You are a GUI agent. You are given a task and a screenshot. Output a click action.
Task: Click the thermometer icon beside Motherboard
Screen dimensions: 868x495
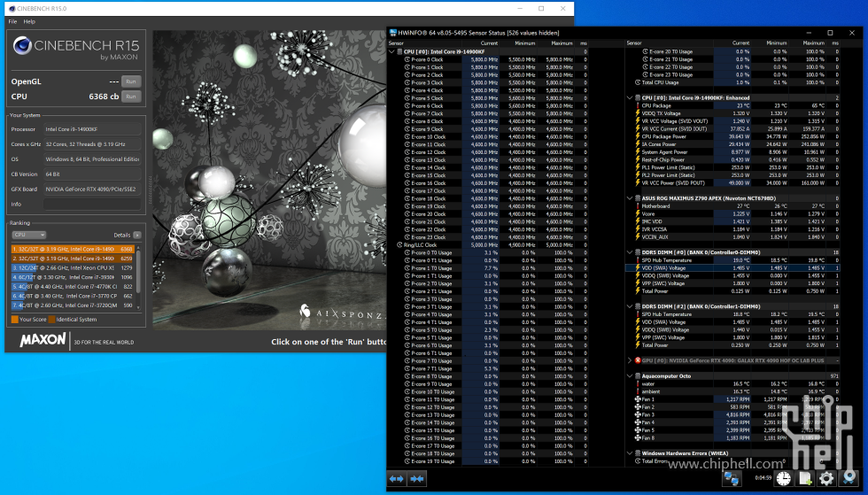[x=638, y=206]
